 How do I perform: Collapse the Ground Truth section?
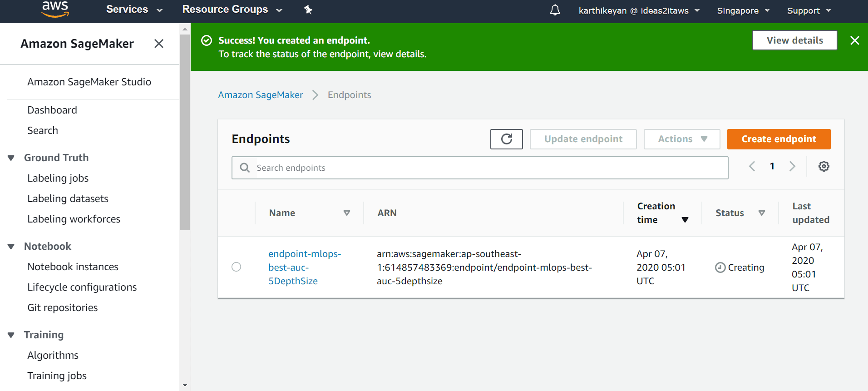[x=11, y=158]
